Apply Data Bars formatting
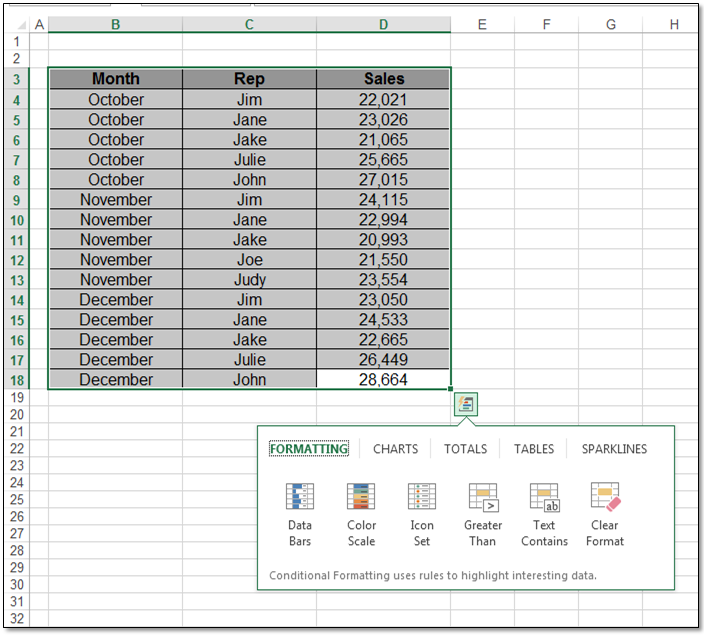 299,514
